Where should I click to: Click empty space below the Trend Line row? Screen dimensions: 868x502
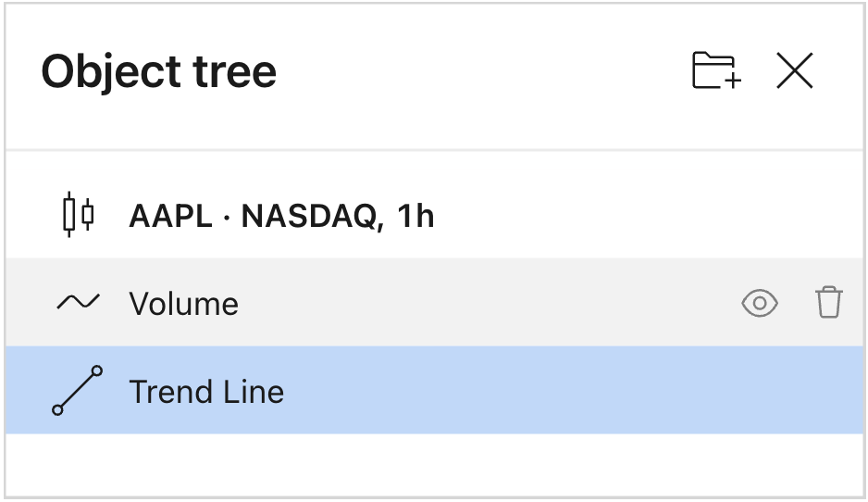coord(435,465)
